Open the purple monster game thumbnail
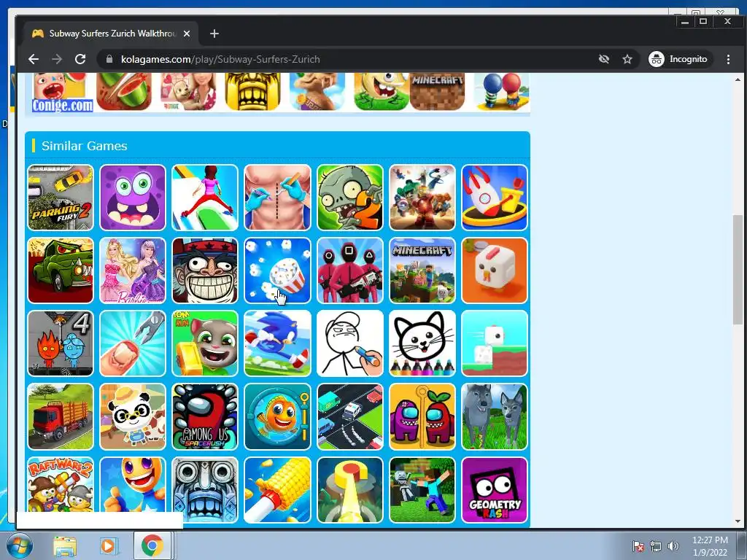 point(133,197)
